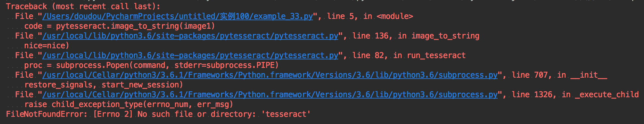The height and width of the screenshot is (124, 644).
Task: Click the 'nice=nice)' code line
Action: pos(47,46)
